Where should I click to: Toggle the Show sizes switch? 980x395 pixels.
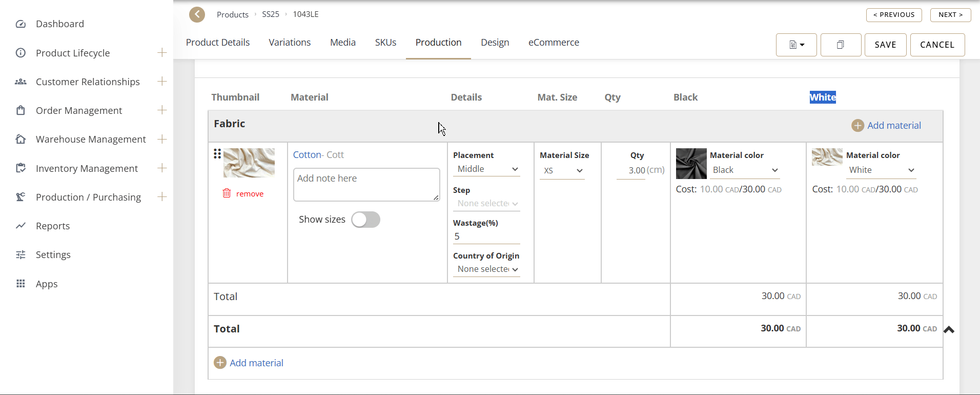pyautogui.click(x=365, y=220)
